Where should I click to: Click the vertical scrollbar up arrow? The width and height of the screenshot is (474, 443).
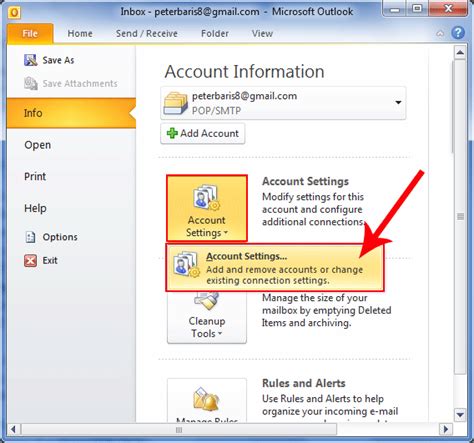pos(460,52)
